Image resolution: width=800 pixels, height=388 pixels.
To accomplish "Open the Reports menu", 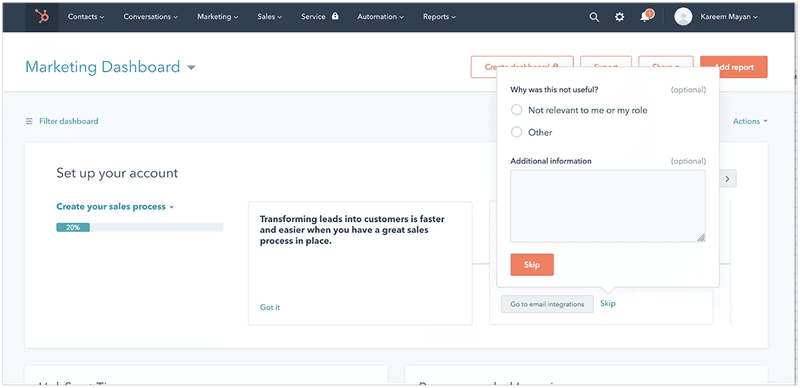I will click(x=439, y=17).
